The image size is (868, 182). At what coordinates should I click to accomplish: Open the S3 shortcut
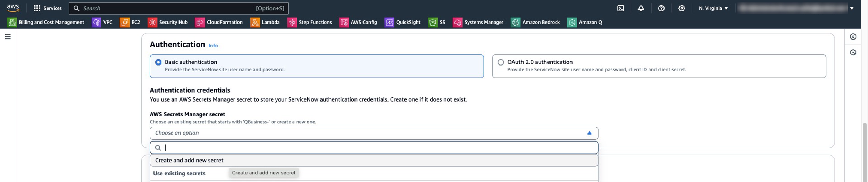(437, 22)
